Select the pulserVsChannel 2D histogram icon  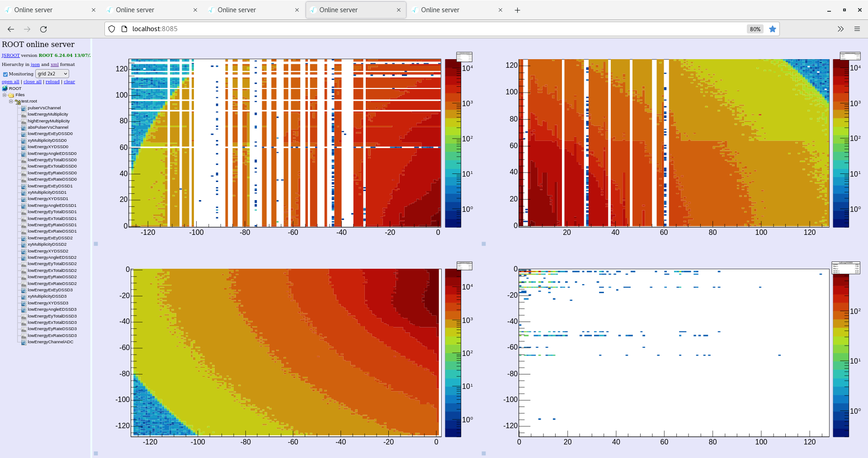pos(24,108)
